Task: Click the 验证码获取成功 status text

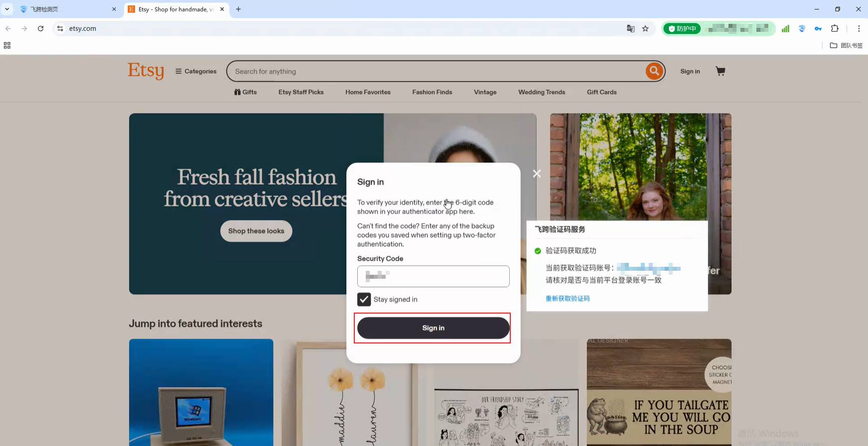Action: pos(571,251)
